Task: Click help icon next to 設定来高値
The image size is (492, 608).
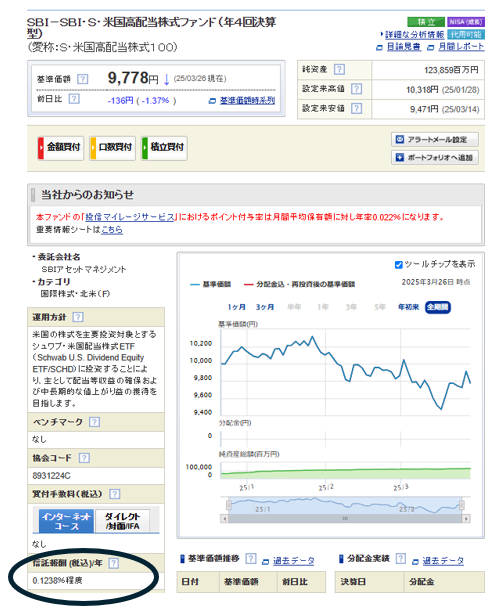Action: [356, 89]
